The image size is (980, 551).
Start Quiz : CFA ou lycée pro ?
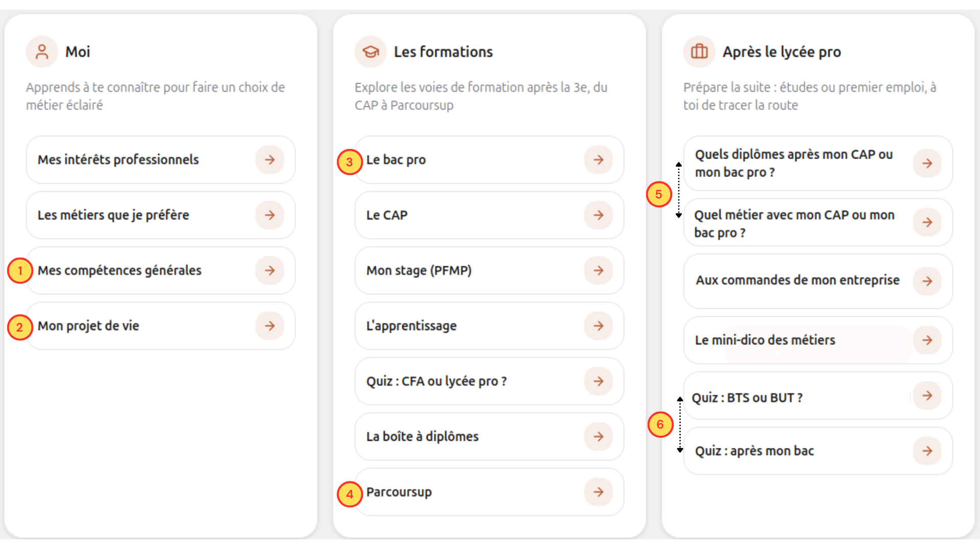489,381
